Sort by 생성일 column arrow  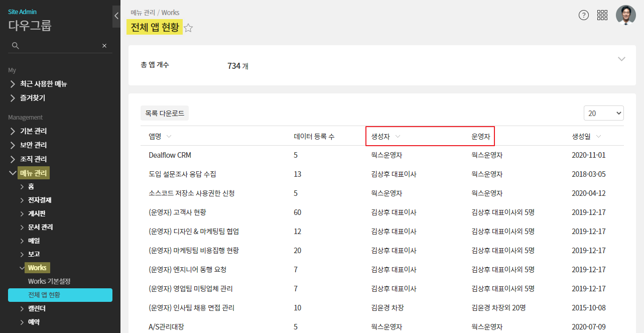[598, 136]
